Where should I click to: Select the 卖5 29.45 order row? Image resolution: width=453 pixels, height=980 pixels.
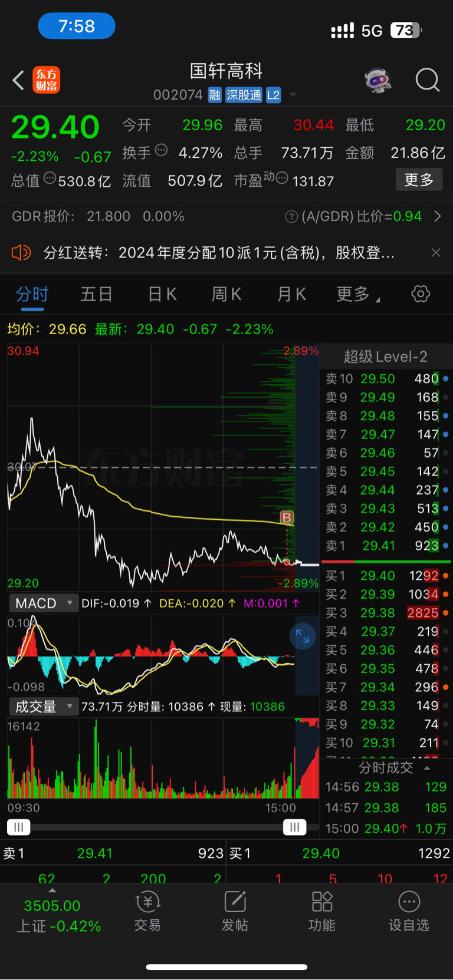[386, 471]
